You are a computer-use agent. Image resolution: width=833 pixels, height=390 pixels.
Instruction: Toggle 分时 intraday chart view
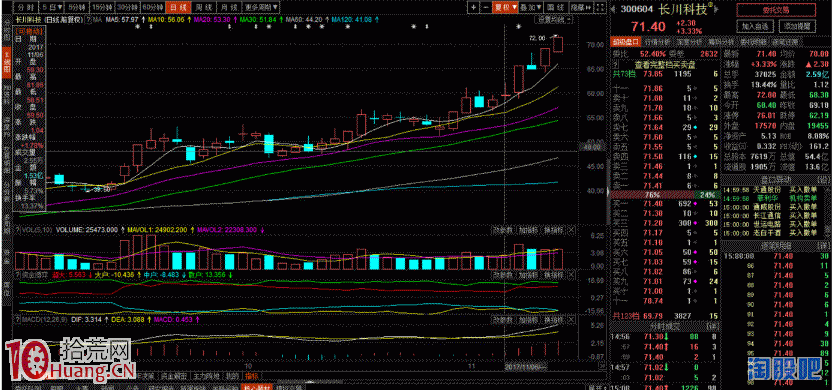click(x=26, y=7)
